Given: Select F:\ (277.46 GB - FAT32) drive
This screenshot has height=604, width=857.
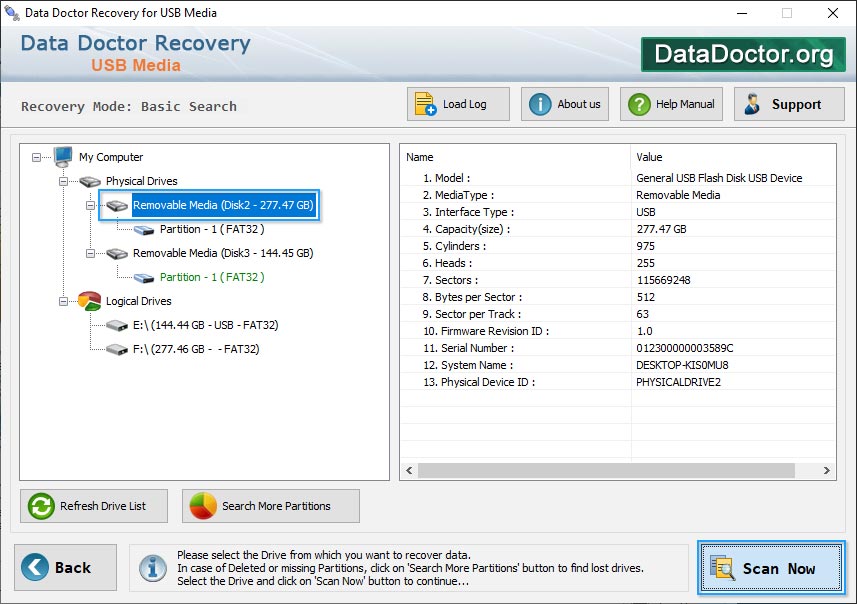Looking at the screenshot, I should click(x=196, y=349).
